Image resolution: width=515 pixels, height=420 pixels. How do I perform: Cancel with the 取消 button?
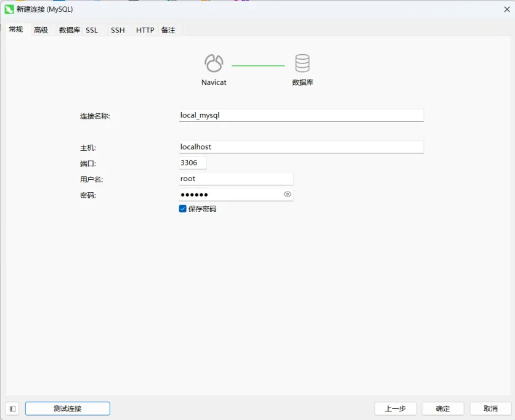click(x=491, y=408)
